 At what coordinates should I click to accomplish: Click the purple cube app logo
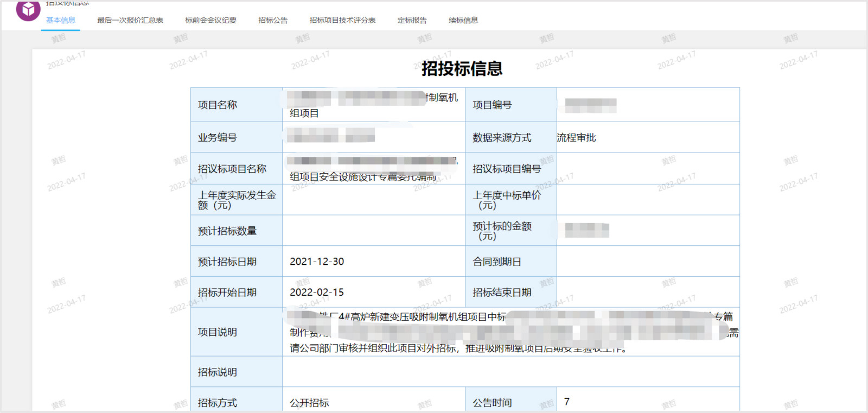pyautogui.click(x=28, y=10)
